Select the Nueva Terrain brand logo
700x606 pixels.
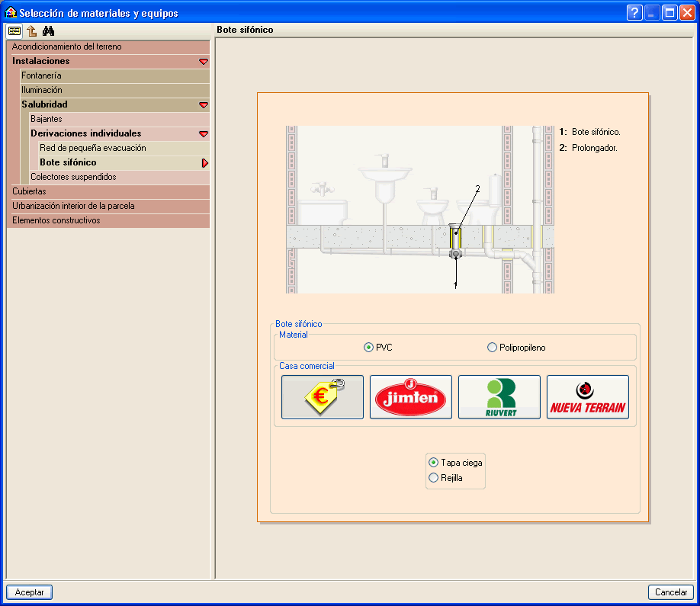pyautogui.click(x=587, y=396)
